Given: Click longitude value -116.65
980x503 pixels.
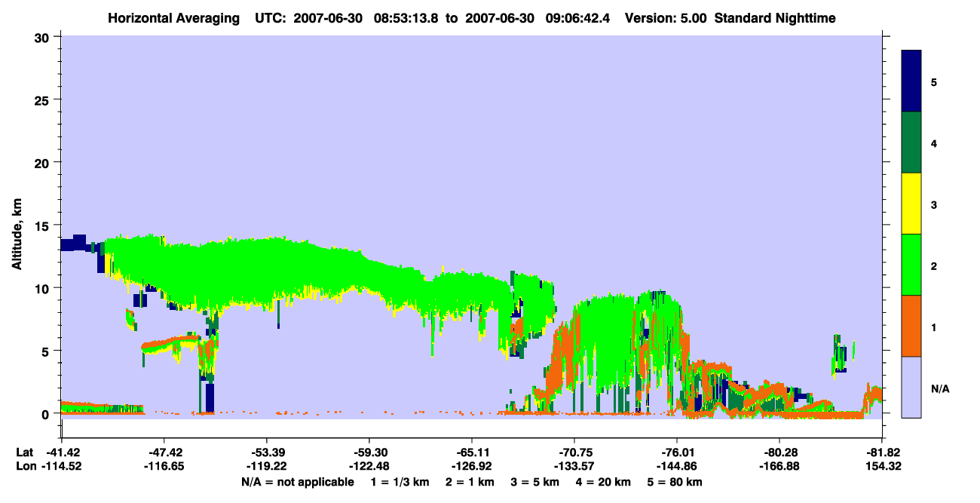Looking at the screenshot, I should 164,466.
